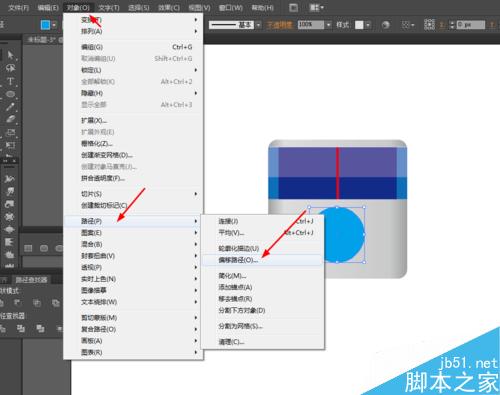Select the Selection arrow tool
Image resolution: width=500 pixels, height=395 pixels.
coord(11,55)
